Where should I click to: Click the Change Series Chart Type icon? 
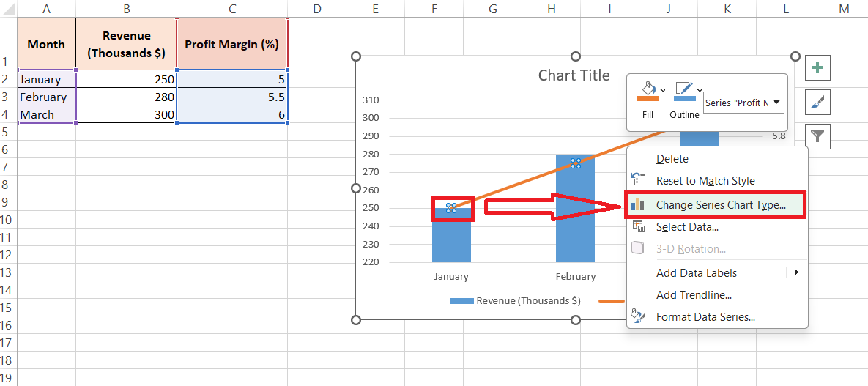pyautogui.click(x=638, y=205)
